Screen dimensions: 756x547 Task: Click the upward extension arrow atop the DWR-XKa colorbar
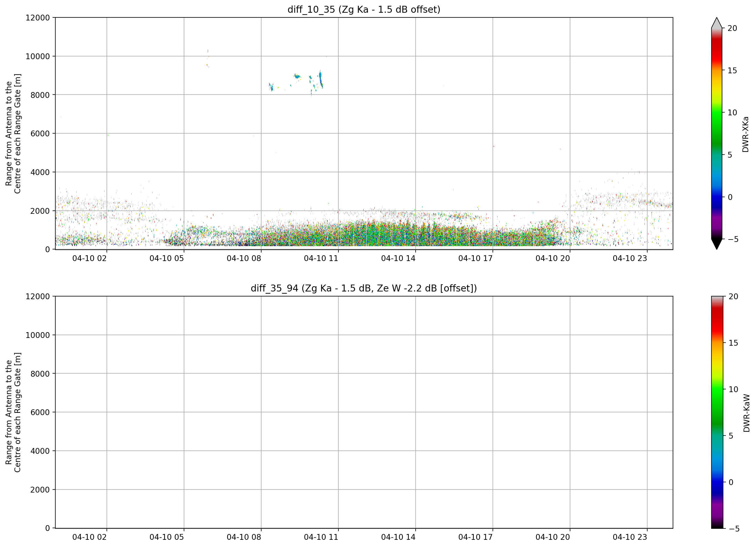[x=716, y=23]
